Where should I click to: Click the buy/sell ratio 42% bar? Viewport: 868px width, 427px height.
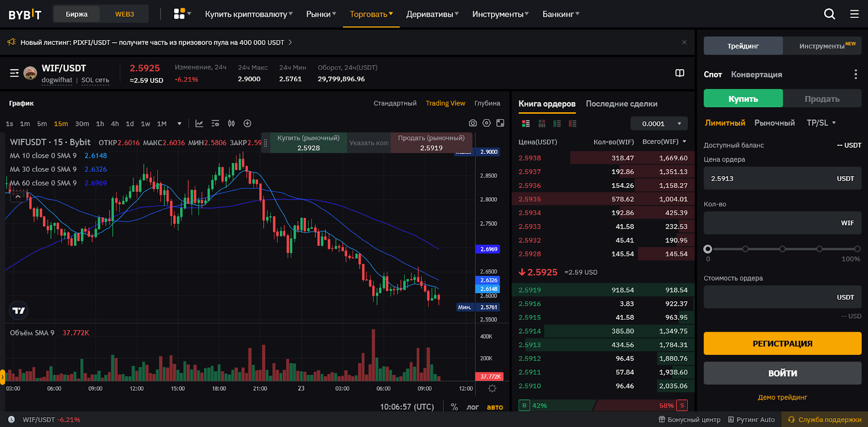557,405
